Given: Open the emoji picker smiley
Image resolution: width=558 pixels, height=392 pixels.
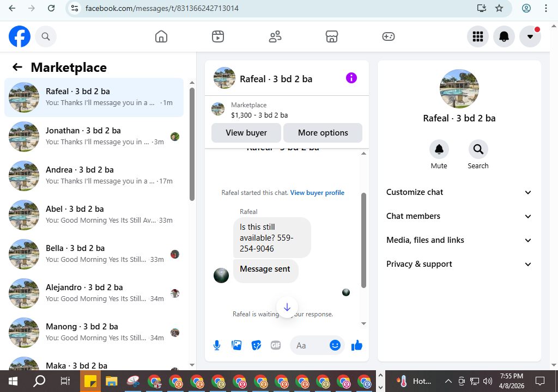Looking at the screenshot, I should click(335, 345).
